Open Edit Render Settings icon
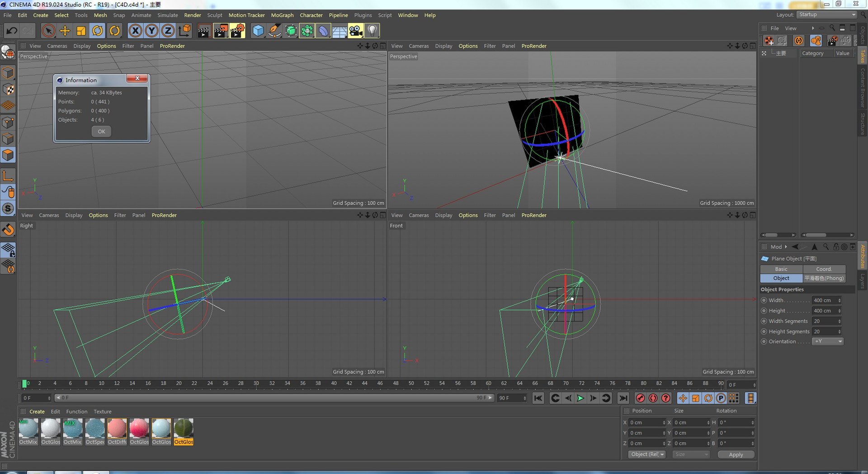This screenshot has width=868, height=474. point(237,31)
